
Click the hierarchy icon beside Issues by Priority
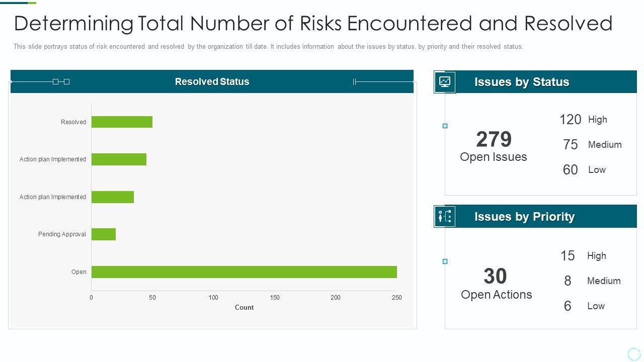click(445, 217)
